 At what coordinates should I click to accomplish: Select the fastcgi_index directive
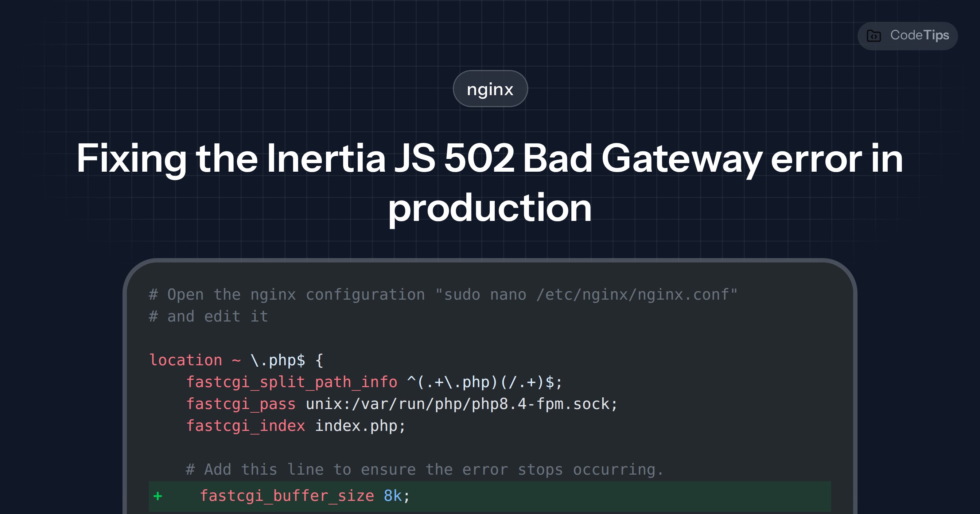tap(245, 426)
